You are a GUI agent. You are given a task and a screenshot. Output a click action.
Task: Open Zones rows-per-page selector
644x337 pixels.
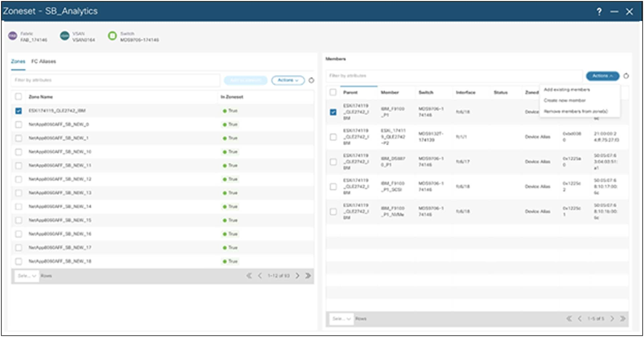click(x=27, y=276)
